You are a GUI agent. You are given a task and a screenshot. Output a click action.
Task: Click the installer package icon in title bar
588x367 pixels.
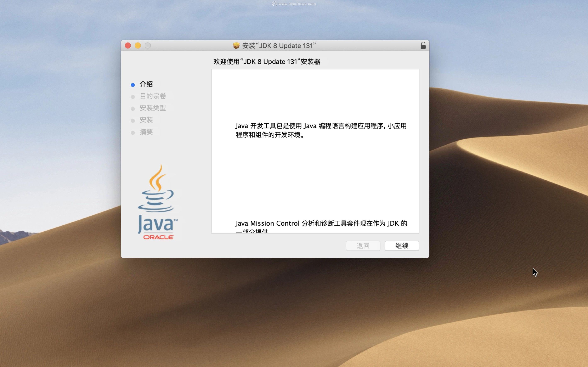click(236, 45)
